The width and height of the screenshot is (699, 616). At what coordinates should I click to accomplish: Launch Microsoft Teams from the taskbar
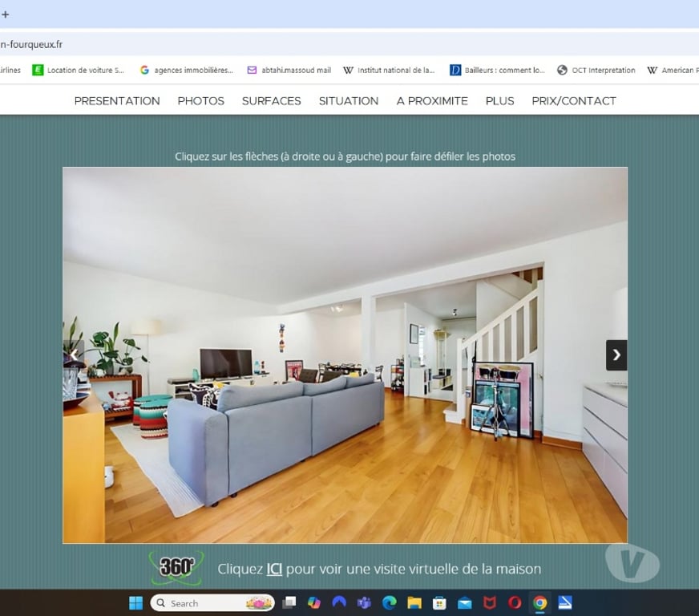pos(364,603)
